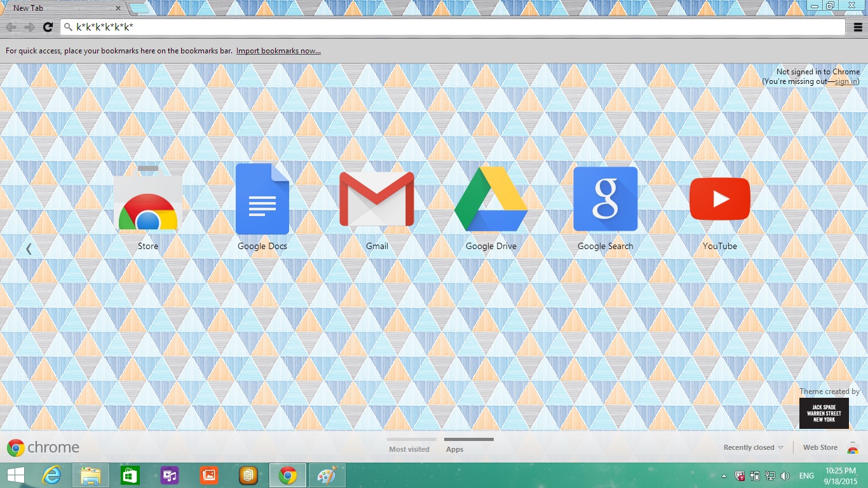Image resolution: width=868 pixels, height=488 pixels.
Task: Launch the Google Drive app
Action: click(491, 199)
